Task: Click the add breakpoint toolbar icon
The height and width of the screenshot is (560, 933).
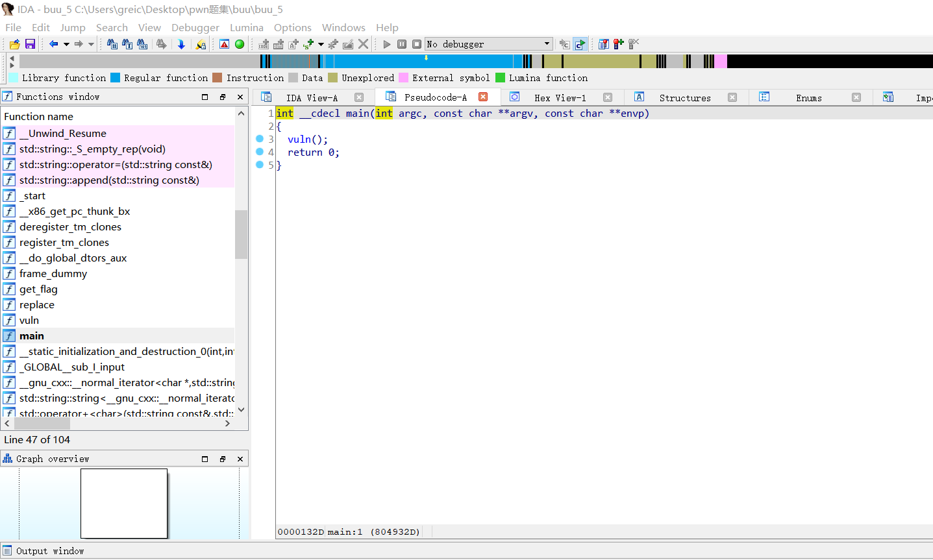Action: pyautogui.click(x=619, y=44)
